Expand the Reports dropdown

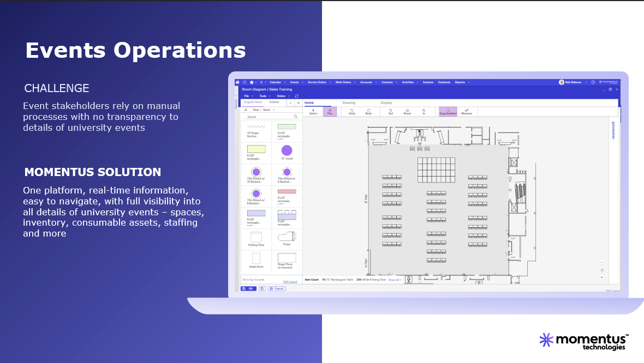coord(462,82)
